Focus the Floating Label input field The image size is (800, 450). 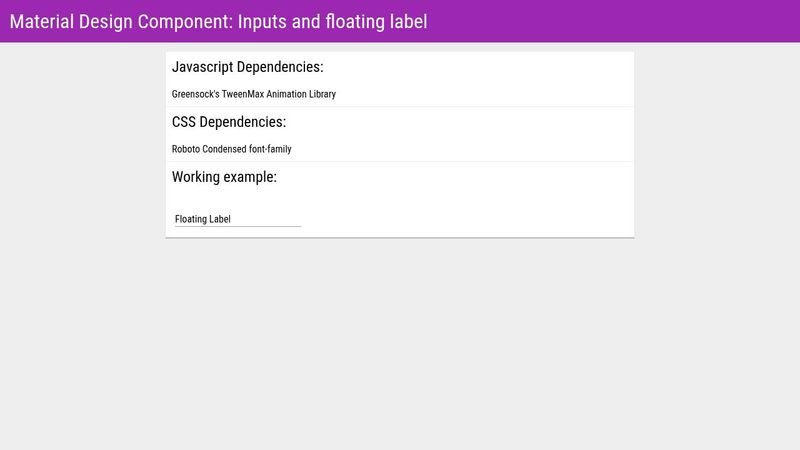point(238,219)
